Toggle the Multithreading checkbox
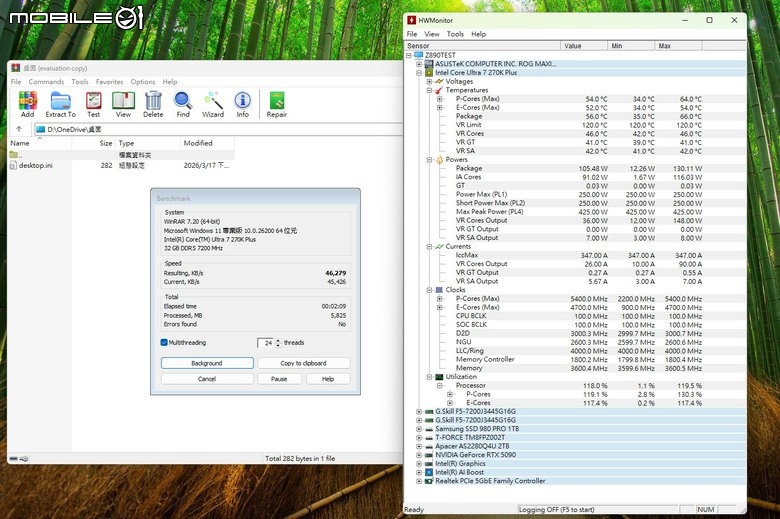 (164, 342)
